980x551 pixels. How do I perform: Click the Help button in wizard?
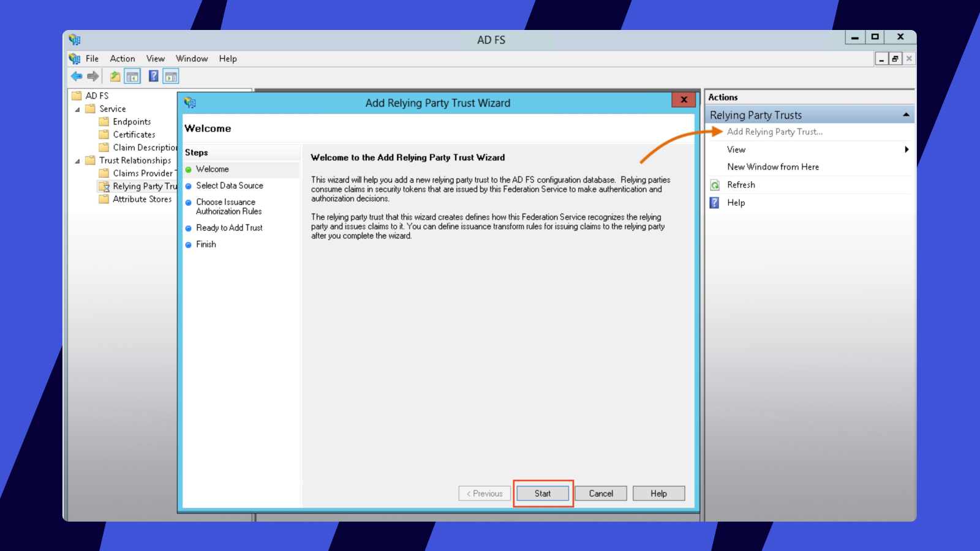pyautogui.click(x=659, y=493)
